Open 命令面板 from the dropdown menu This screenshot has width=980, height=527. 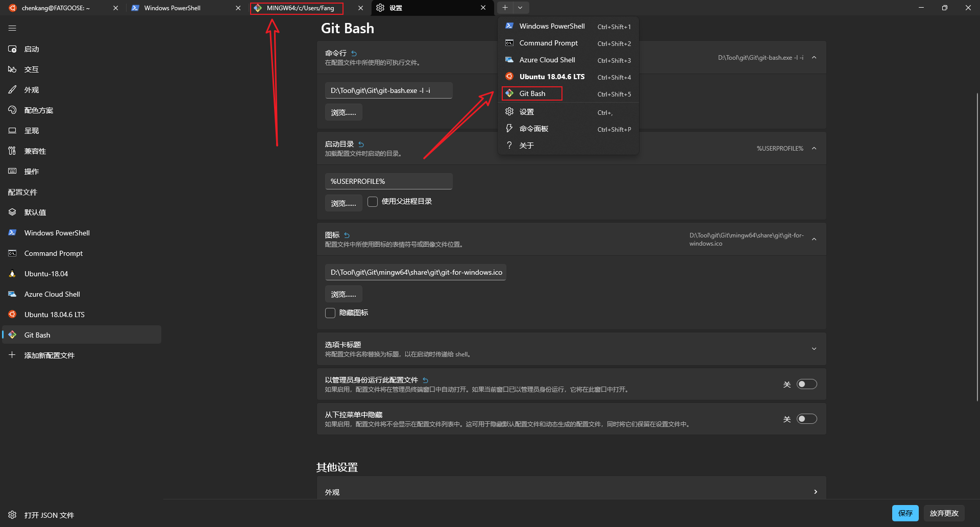[x=568, y=129]
